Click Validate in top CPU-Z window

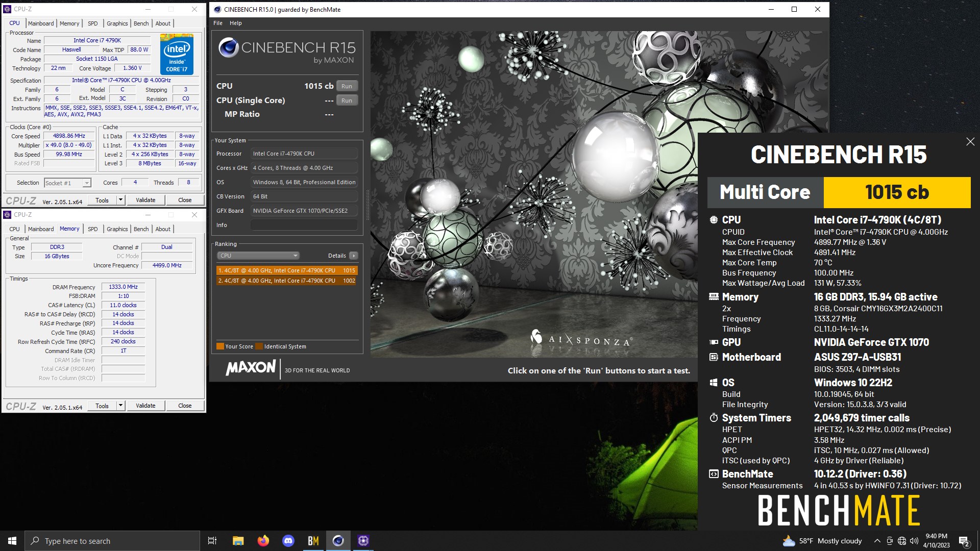(145, 200)
